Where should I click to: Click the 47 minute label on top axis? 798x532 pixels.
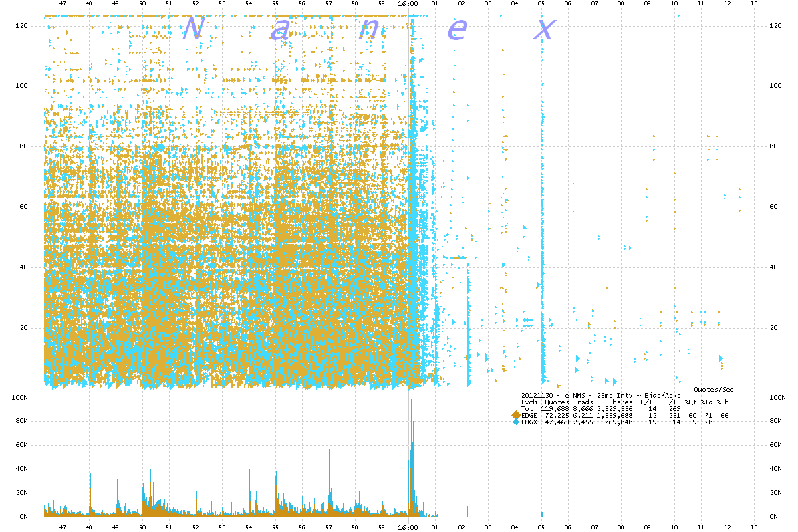click(x=63, y=4)
